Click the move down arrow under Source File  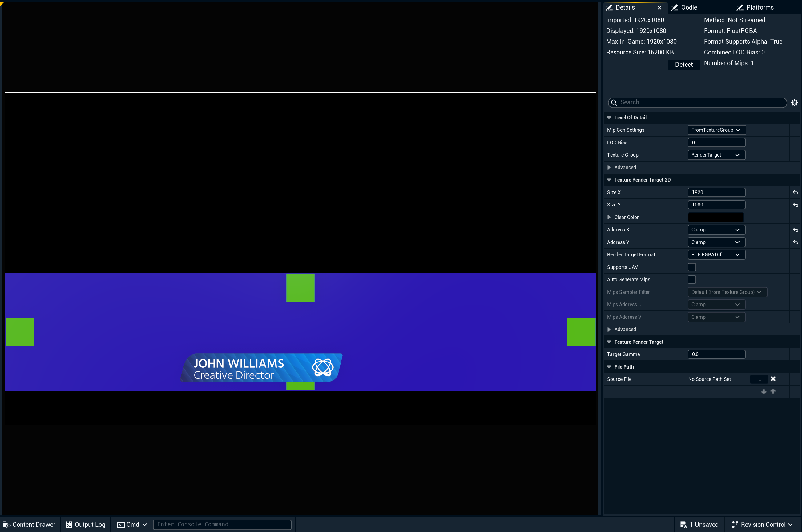pyautogui.click(x=764, y=391)
